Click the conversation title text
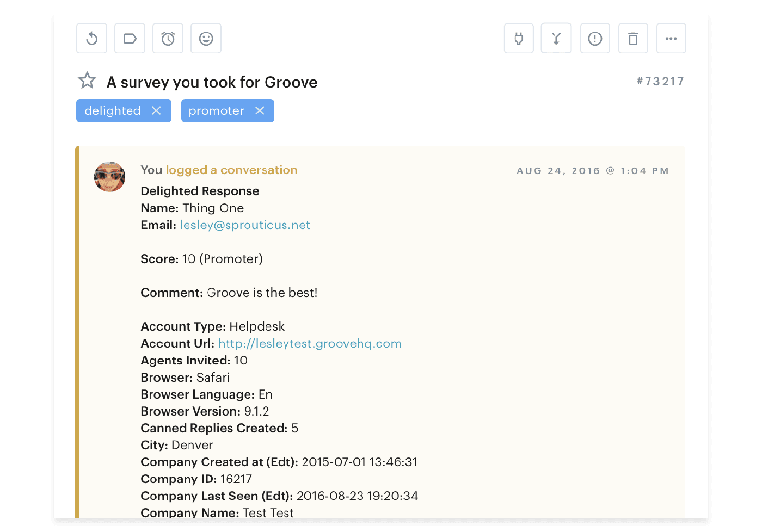This screenshot has width=762, height=532. click(x=212, y=82)
